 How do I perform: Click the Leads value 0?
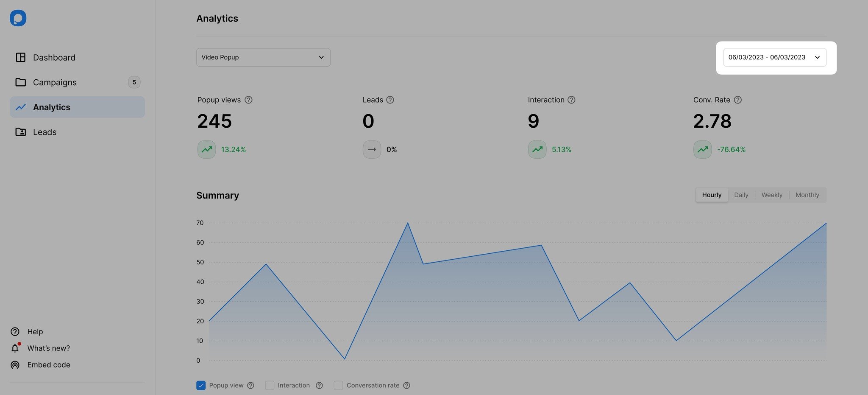(x=368, y=121)
